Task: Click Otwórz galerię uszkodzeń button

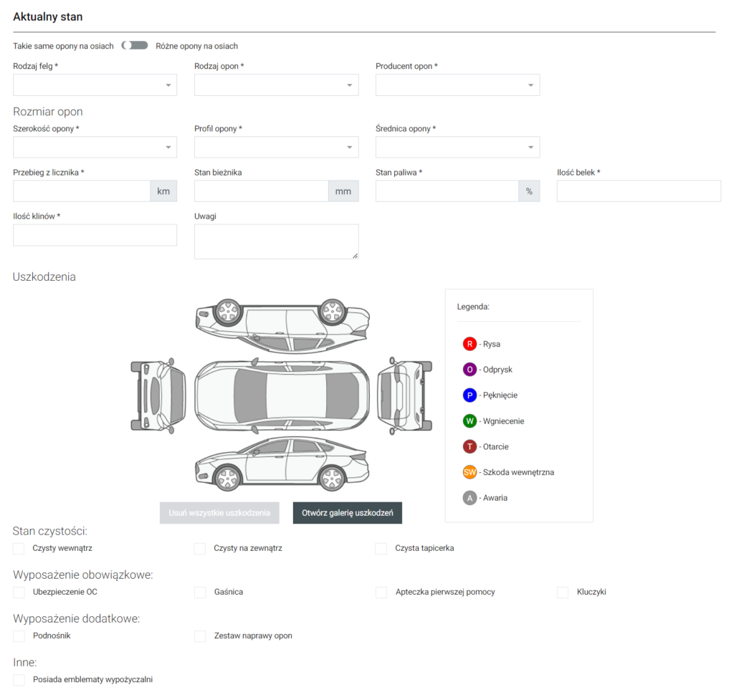Action: (348, 513)
